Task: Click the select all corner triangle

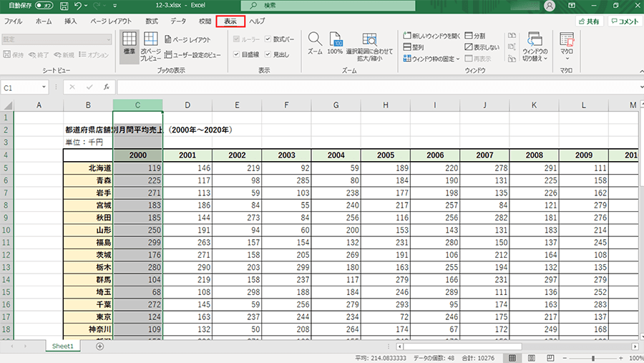Action: (7, 105)
